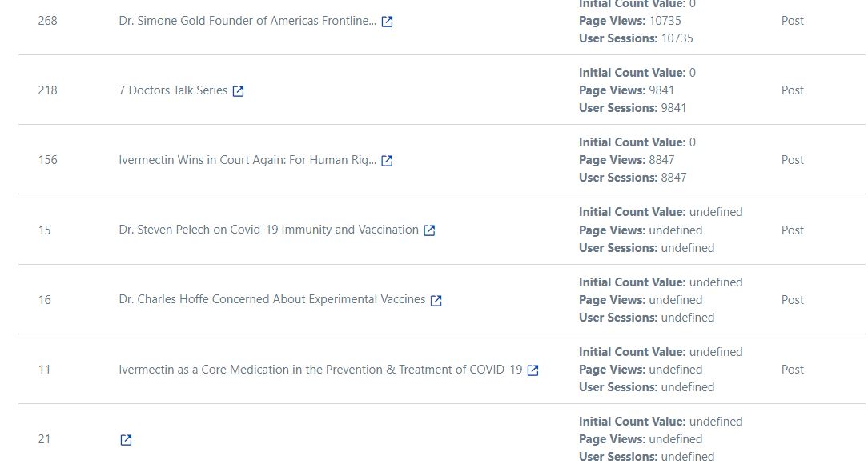Open external link icon for Dr. Steven Pelech post

429,230
